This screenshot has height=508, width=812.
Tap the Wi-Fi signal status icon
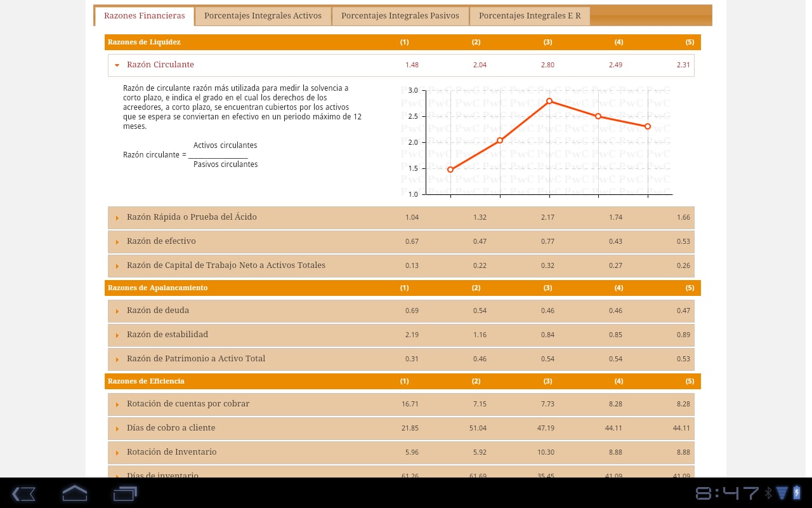point(782,493)
